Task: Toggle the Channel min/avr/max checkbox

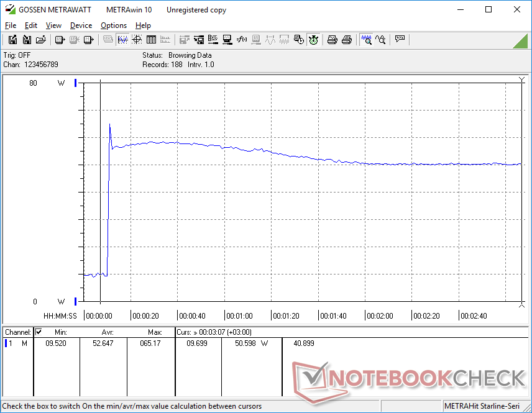Action: tap(39, 332)
